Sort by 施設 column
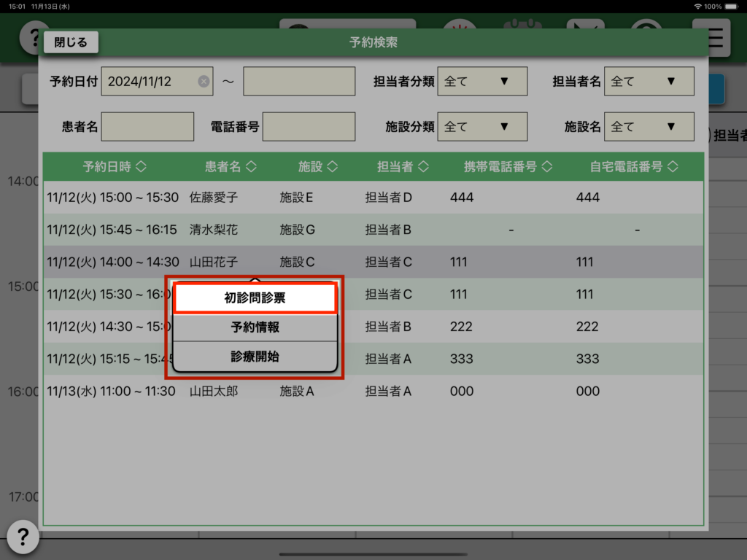Image resolution: width=747 pixels, height=560 pixels. 318,167
